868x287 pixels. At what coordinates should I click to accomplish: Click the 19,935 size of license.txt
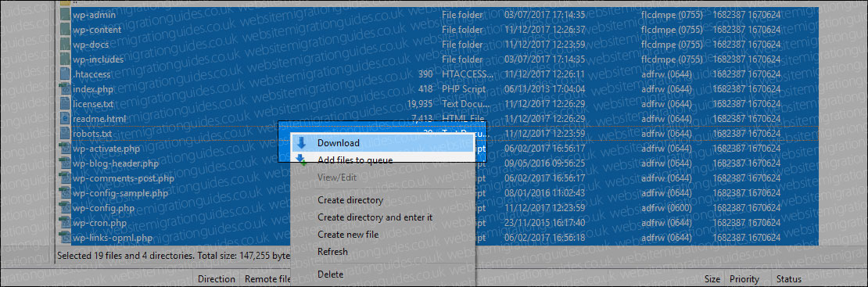(x=420, y=103)
